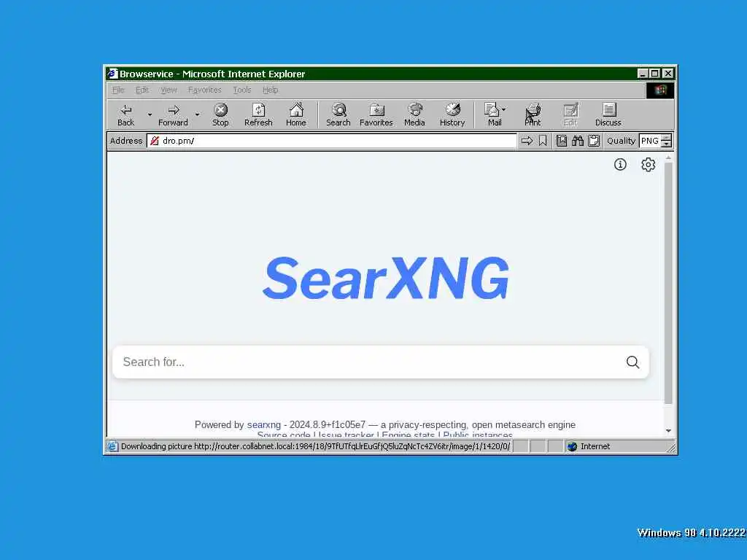Click the binoculars find icon

click(578, 141)
